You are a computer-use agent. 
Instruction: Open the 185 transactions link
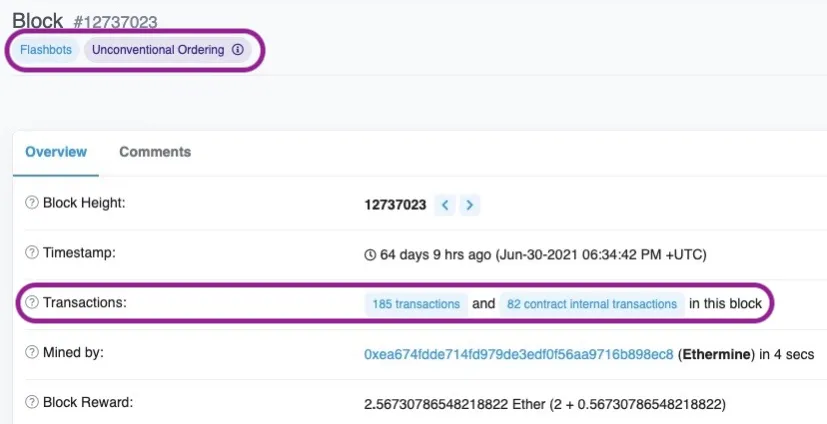[415, 304]
